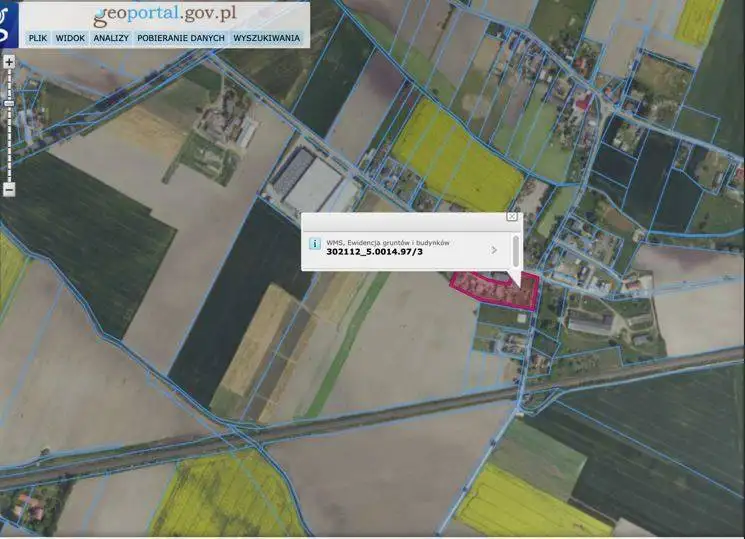Zoom out with the minus button
Image resolution: width=745 pixels, height=539 pixels.
[9, 189]
